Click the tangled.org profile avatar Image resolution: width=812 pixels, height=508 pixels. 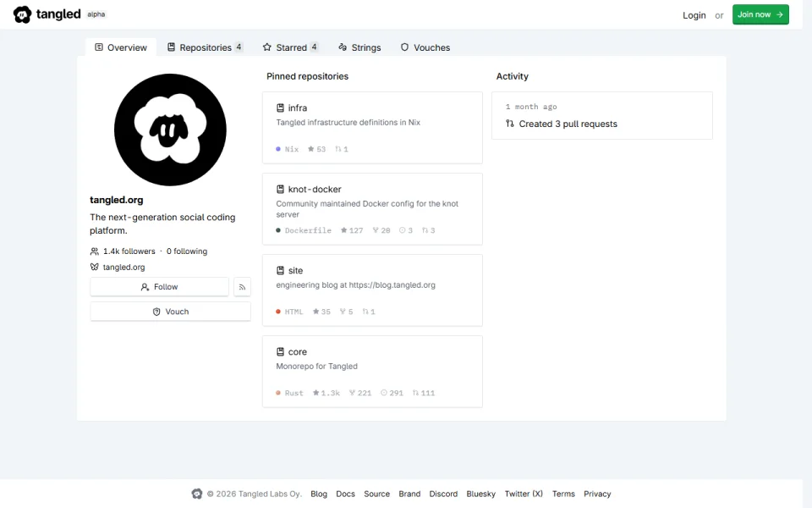pos(170,130)
